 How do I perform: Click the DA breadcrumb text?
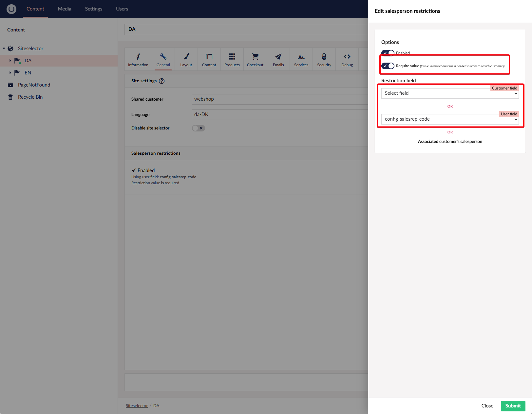[x=156, y=406]
